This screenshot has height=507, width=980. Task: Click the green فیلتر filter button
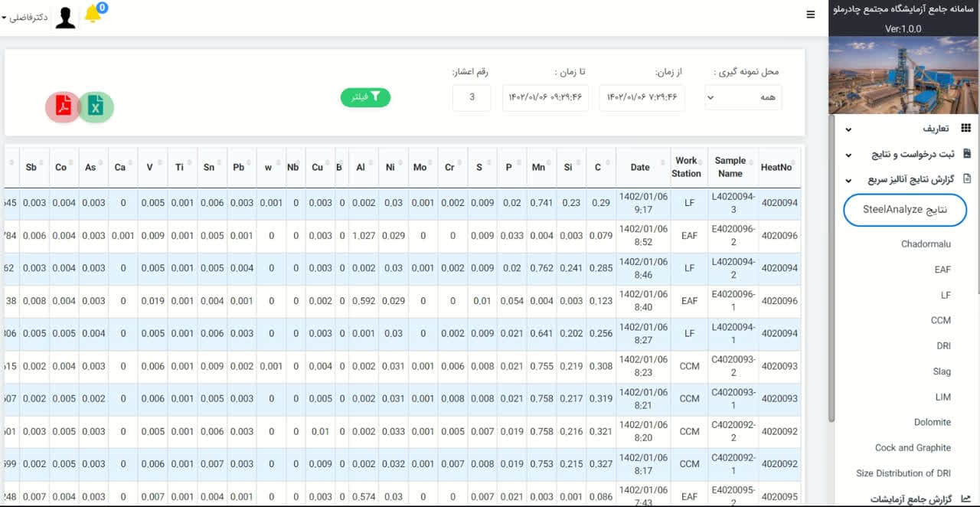tap(366, 97)
